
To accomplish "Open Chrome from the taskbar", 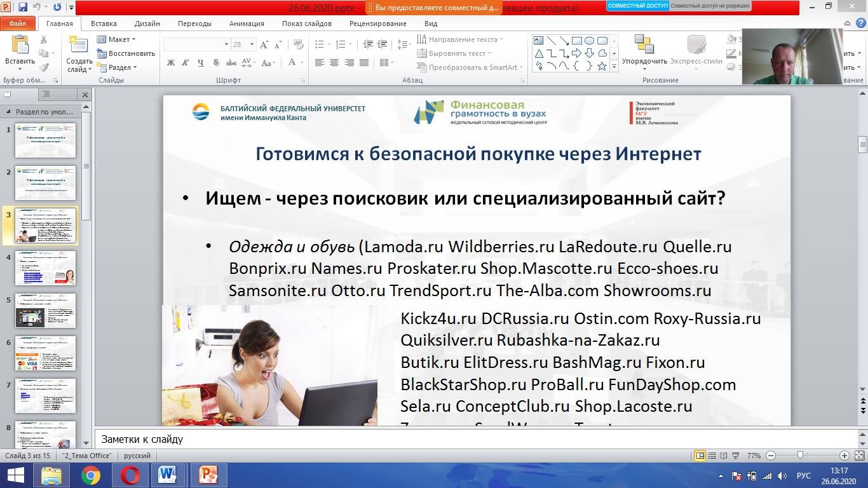I will click(91, 475).
